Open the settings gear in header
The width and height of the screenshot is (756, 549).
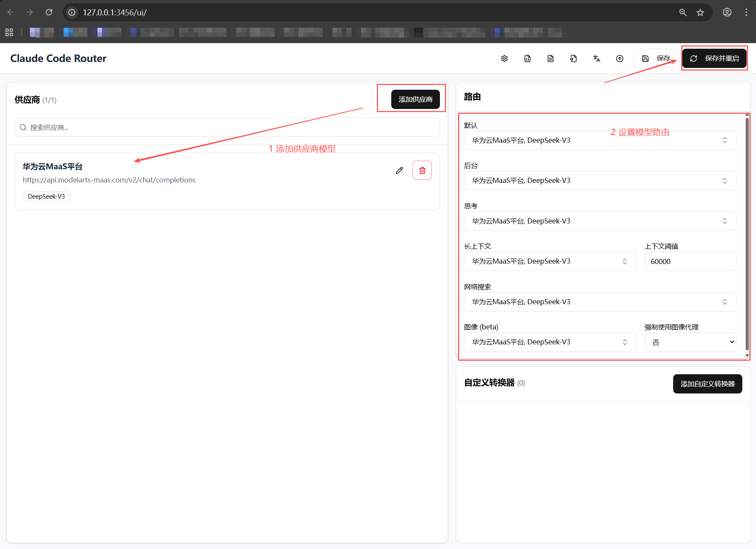click(x=504, y=59)
